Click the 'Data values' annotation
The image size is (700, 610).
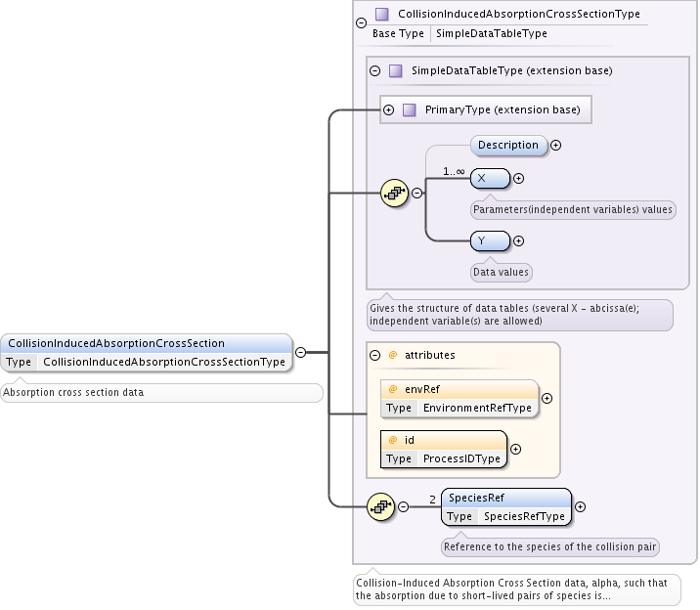pyautogui.click(x=501, y=272)
